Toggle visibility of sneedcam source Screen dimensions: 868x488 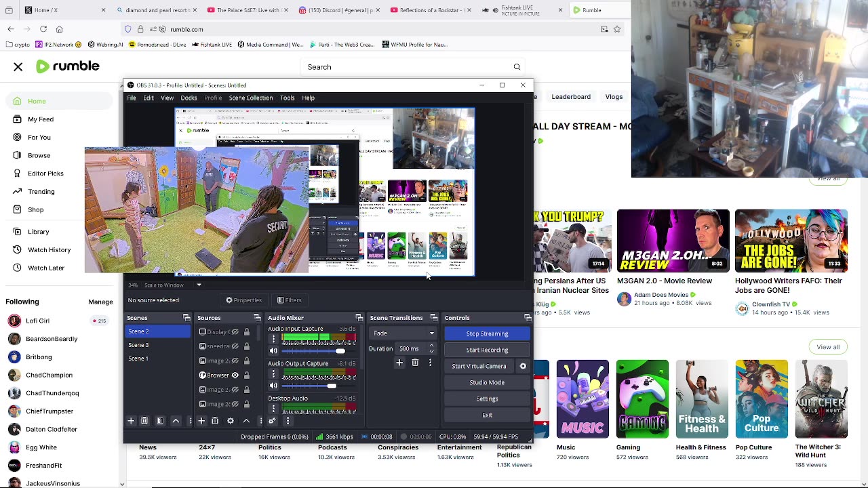coord(235,346)
